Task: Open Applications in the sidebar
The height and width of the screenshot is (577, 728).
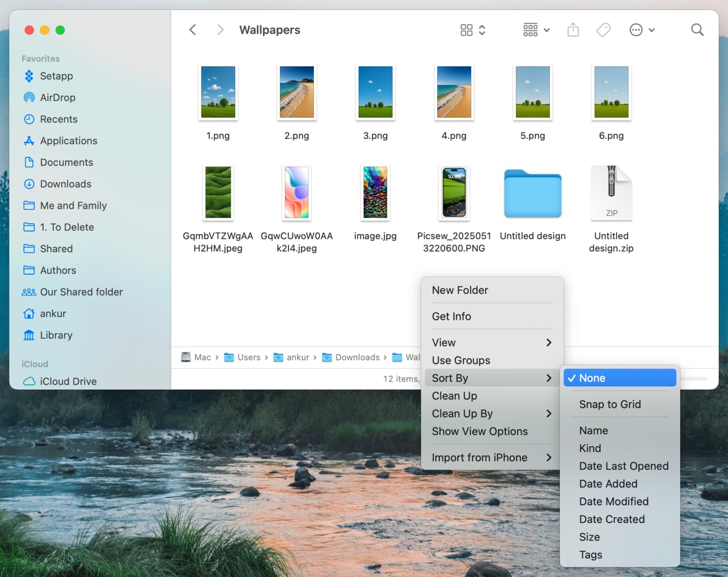Action: coord(68,141)
